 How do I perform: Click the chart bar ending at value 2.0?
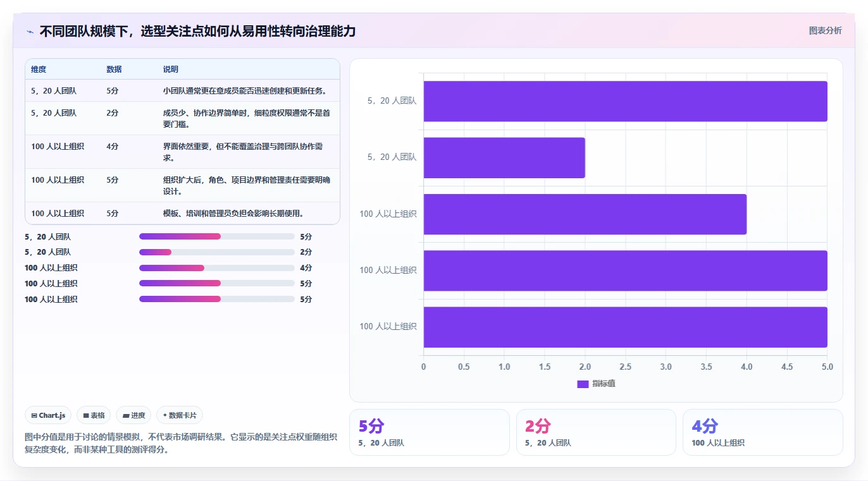point(504,157)
